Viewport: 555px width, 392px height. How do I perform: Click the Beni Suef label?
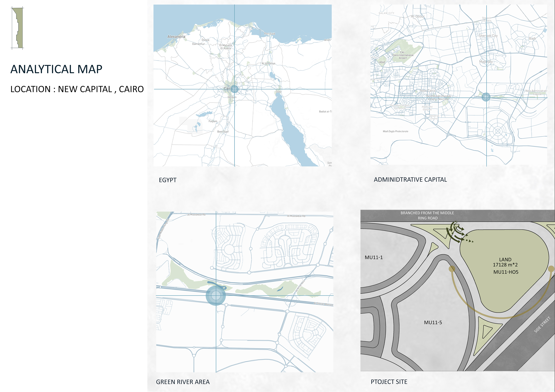click(x=223, y=132)
